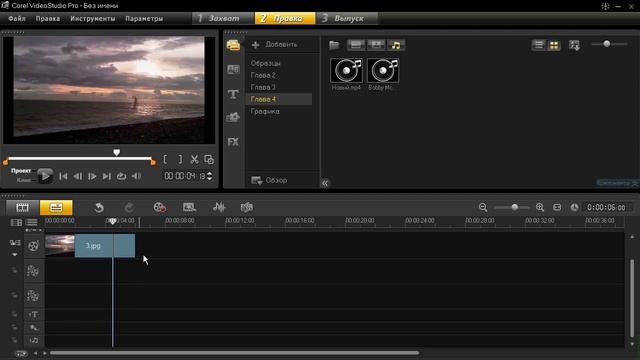The width and height of the screenshot is (640, 360).
Task: Open the Sound Mixer
Action: (x=219, y=207)
